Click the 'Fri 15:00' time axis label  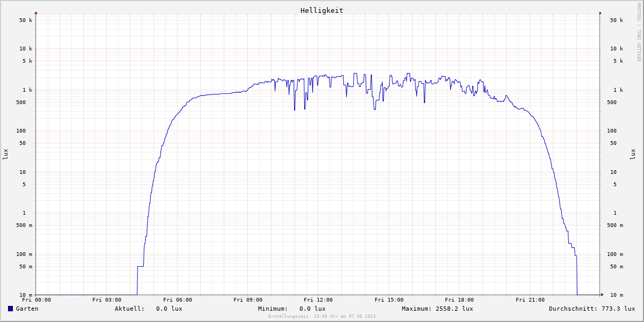[x=389, y=300]
